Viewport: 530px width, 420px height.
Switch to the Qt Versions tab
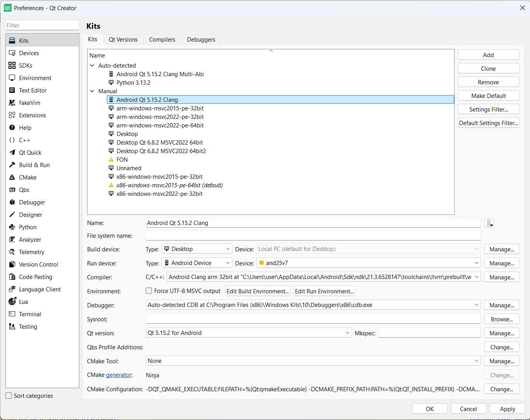point(123,40)
